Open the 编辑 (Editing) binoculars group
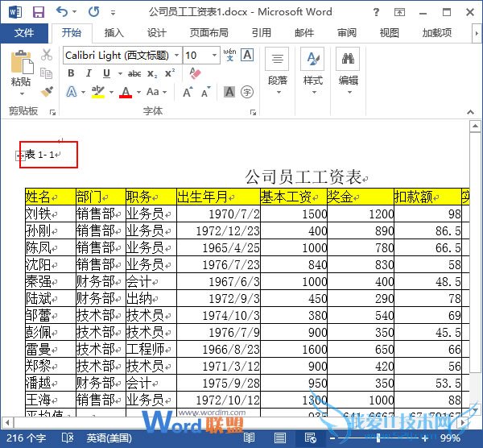This screenshot has height=448, width=483. tap(348, 72)
